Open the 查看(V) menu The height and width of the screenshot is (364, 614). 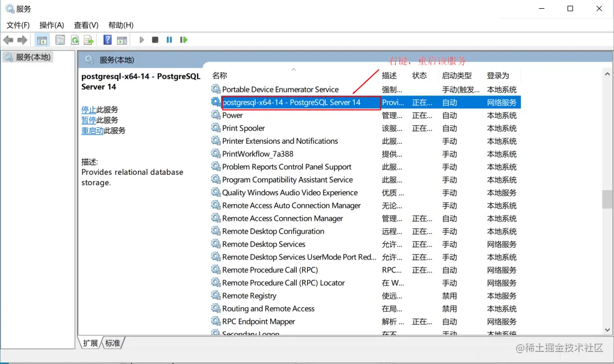(86, 25)
